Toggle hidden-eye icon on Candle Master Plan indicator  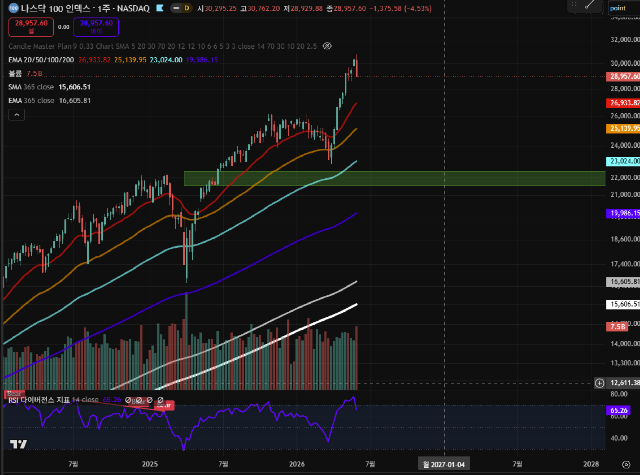point(327,46)
